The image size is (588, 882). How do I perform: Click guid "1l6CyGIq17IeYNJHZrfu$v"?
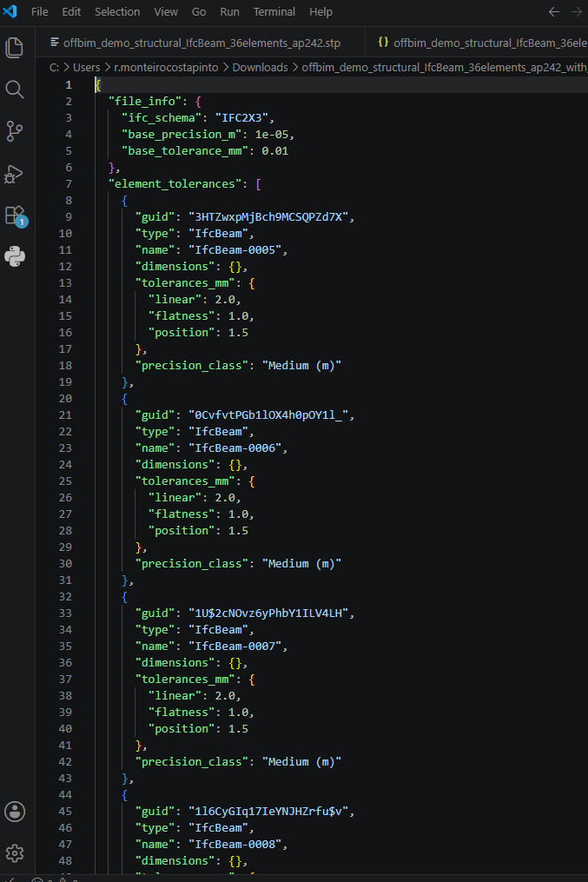[268, 811]
